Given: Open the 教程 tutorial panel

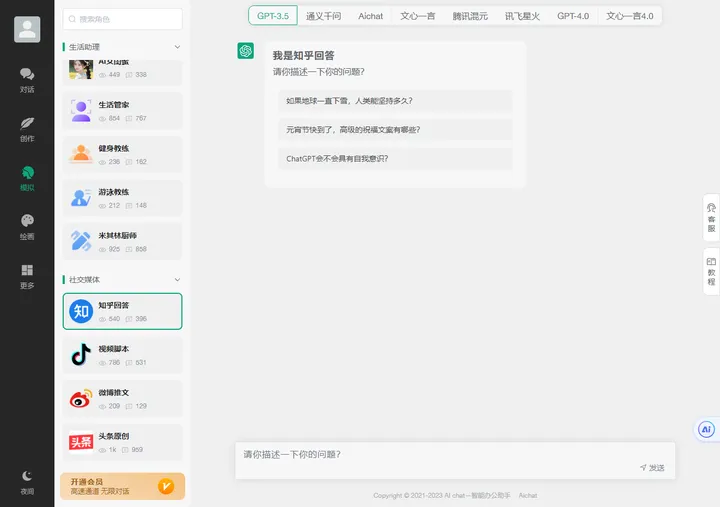Looking at the screenshot, I should 711,271.
